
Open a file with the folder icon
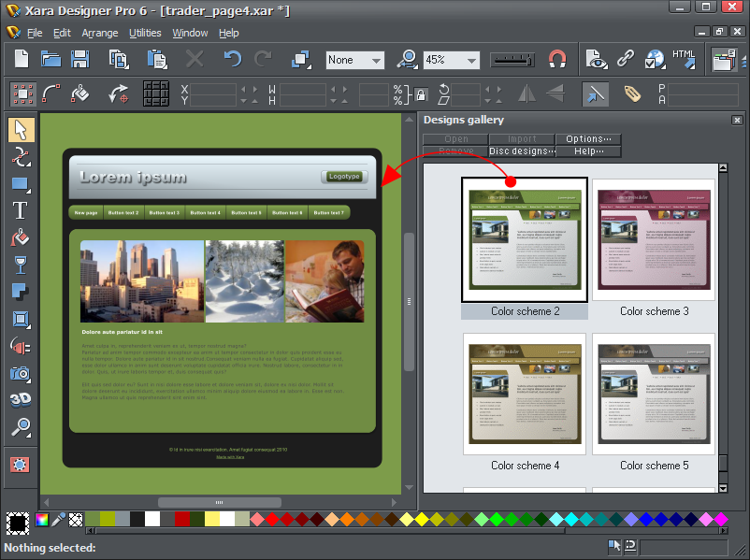(x=50, y=59)
